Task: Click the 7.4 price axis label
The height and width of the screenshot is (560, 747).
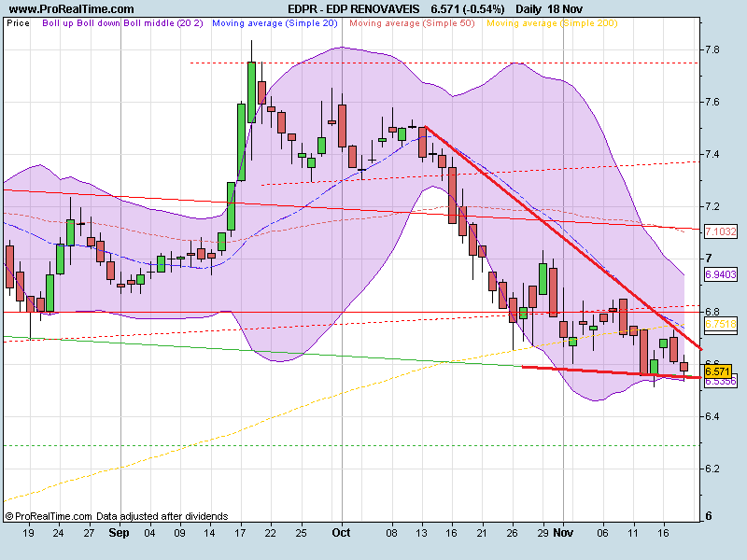Action: point(712,154)
